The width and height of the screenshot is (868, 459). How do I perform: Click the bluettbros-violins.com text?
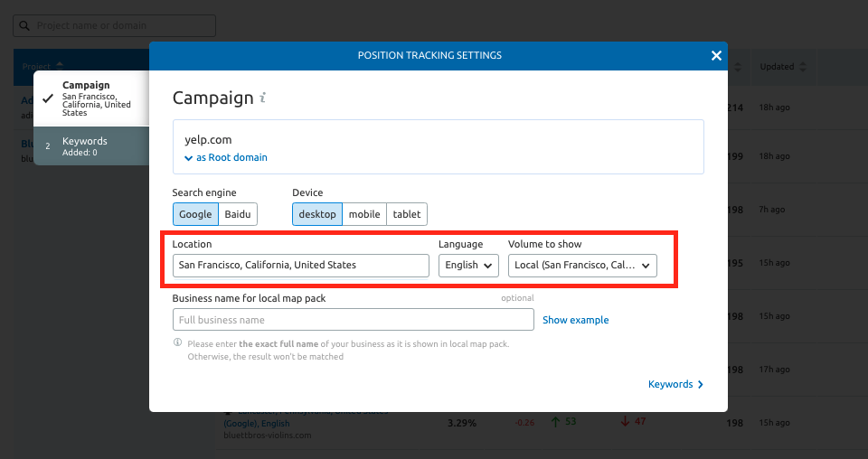pos(268,436)
